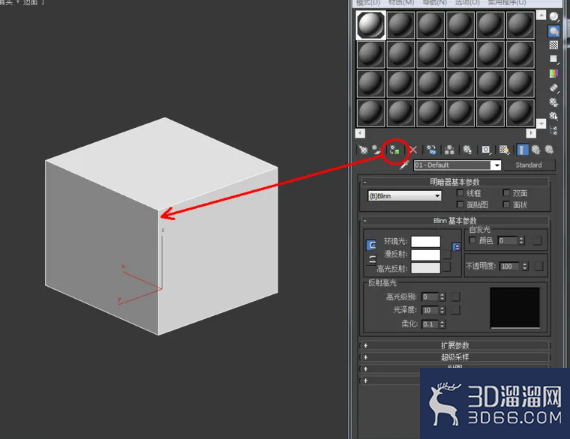This screenshot has width=570, height=439.
Task: Collapse the 明暗器基本参数 rollout
Action: point(454,182)
